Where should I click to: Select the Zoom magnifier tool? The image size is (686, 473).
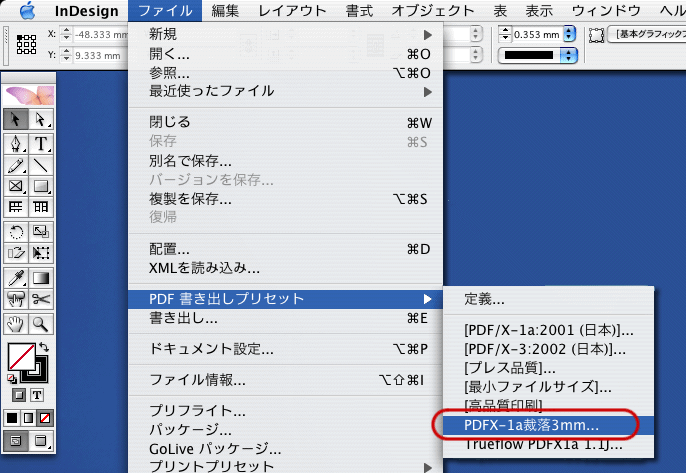pyautogui.click(x=41, y=324)
